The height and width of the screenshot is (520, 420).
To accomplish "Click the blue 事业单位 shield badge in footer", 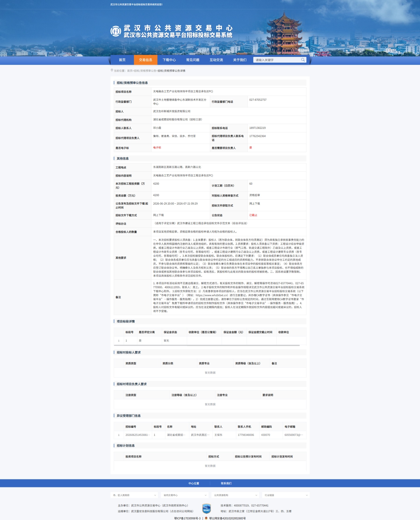I will [206, 508].
